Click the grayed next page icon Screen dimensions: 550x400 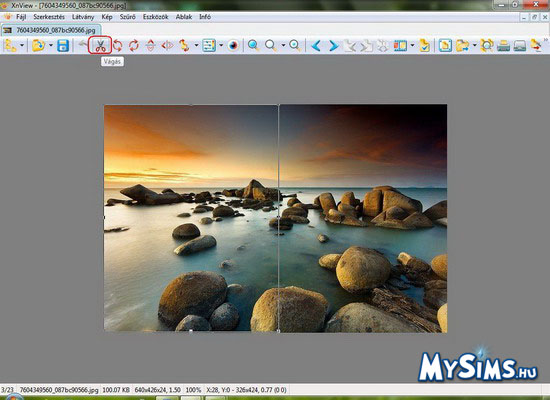point(366,46)
